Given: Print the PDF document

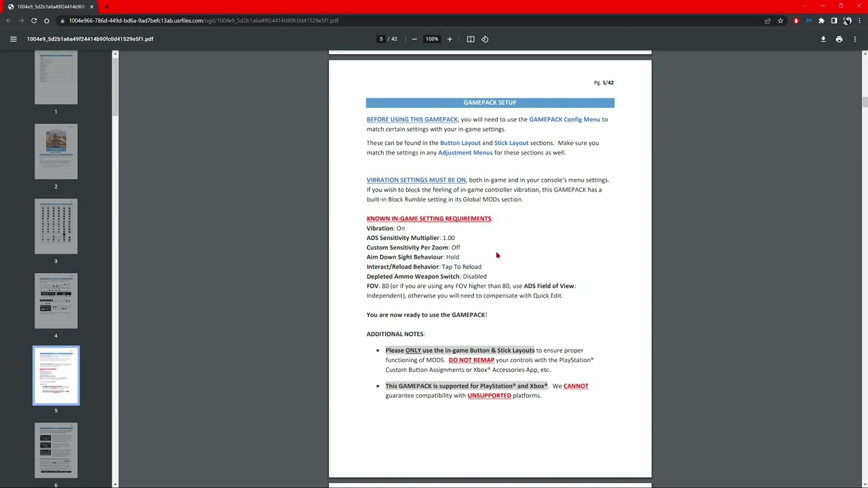Looking at the screenshot, I should tap(839, 39).
